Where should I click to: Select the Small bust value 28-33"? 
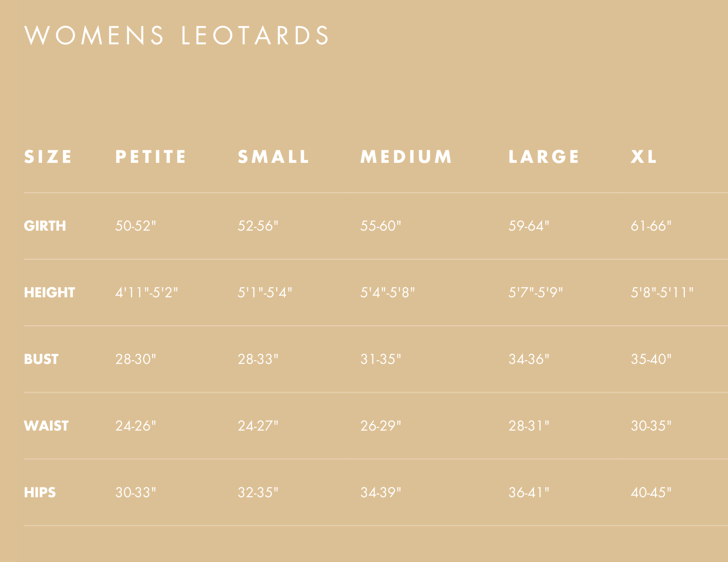(x=258, y=359)
